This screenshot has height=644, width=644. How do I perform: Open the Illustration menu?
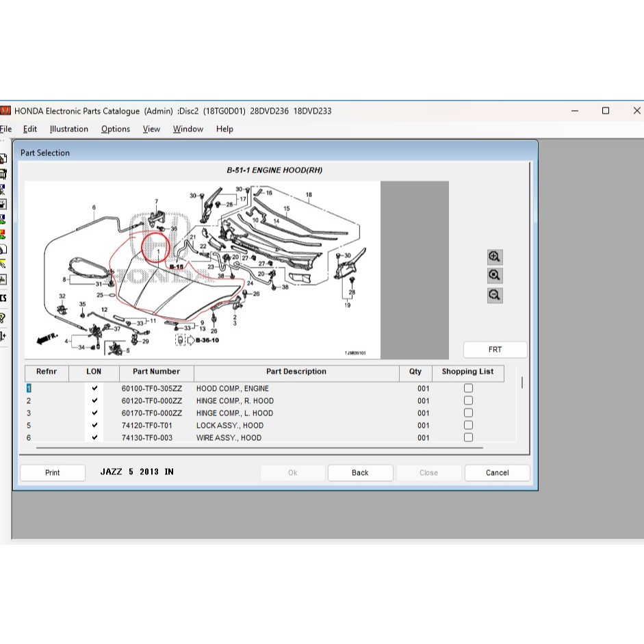coord(69,129)
